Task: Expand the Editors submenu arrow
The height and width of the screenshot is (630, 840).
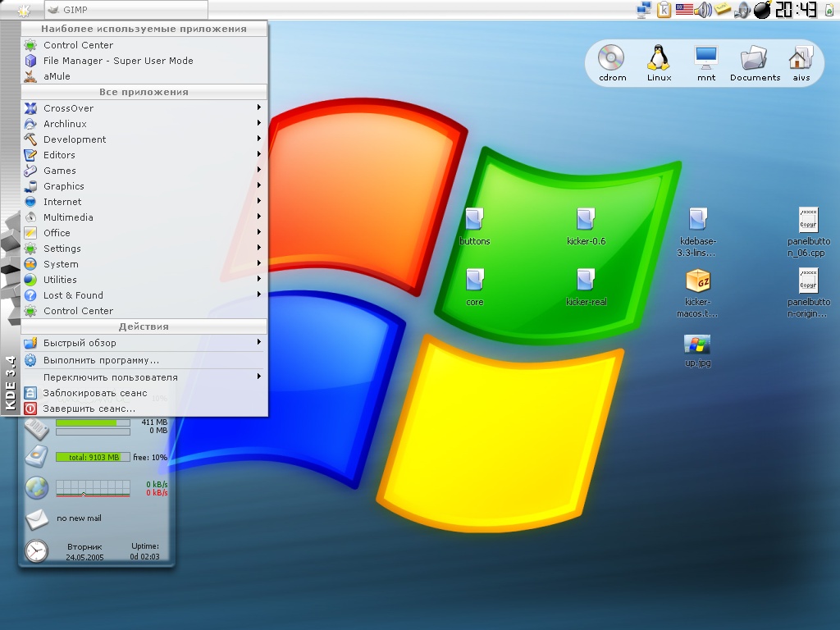Action: [258, 154]
